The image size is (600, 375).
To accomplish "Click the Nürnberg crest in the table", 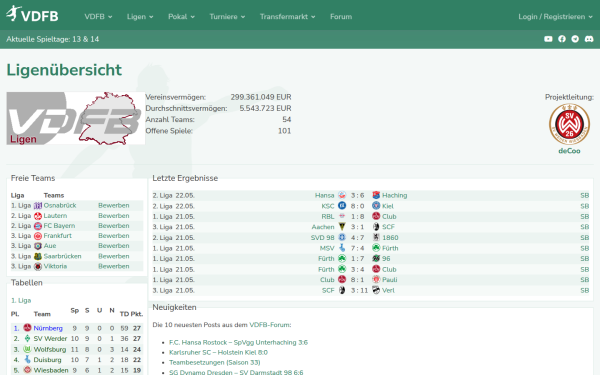I will click(27, 328).
